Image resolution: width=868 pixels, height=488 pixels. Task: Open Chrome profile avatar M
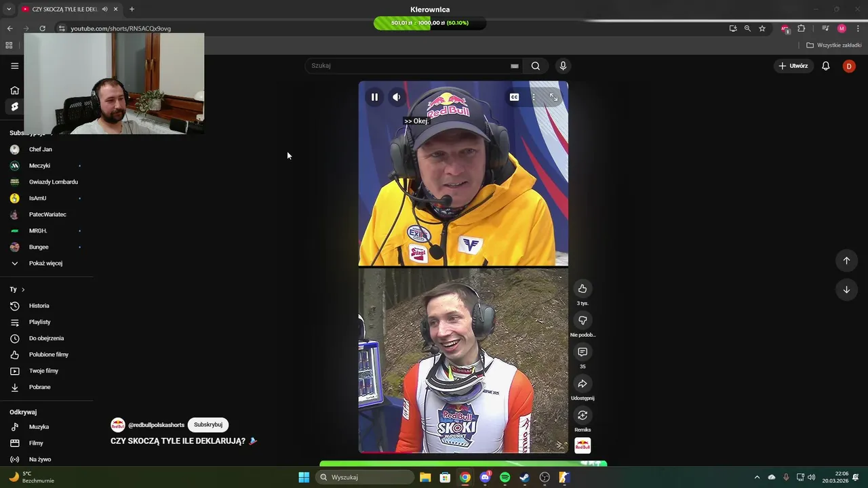[x=842, y=28]
